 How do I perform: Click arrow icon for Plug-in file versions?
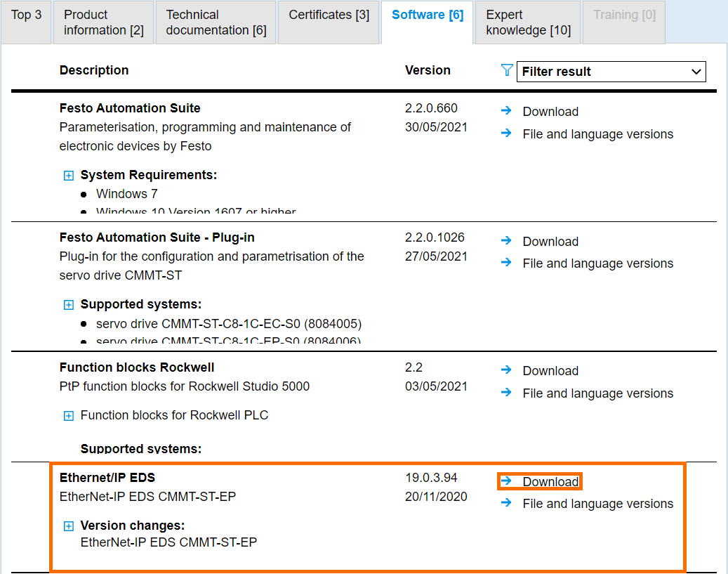pos(506,263)
